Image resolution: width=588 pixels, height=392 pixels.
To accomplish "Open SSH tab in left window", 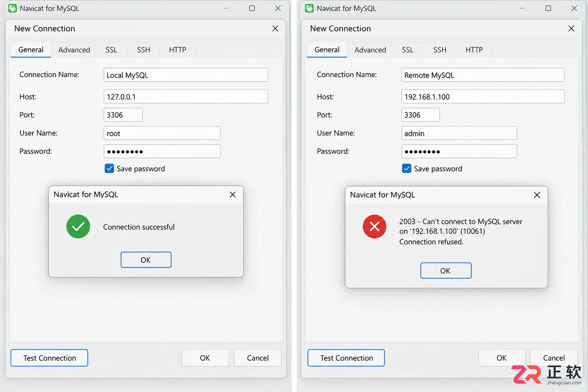I will [x=143, y=50].
